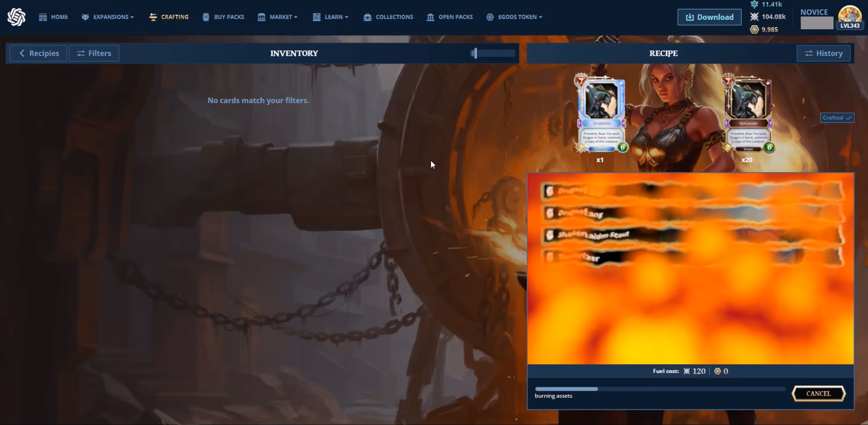Click the Gods Unchained logo icon
This screenshot has width=868, height=425.
16,17
